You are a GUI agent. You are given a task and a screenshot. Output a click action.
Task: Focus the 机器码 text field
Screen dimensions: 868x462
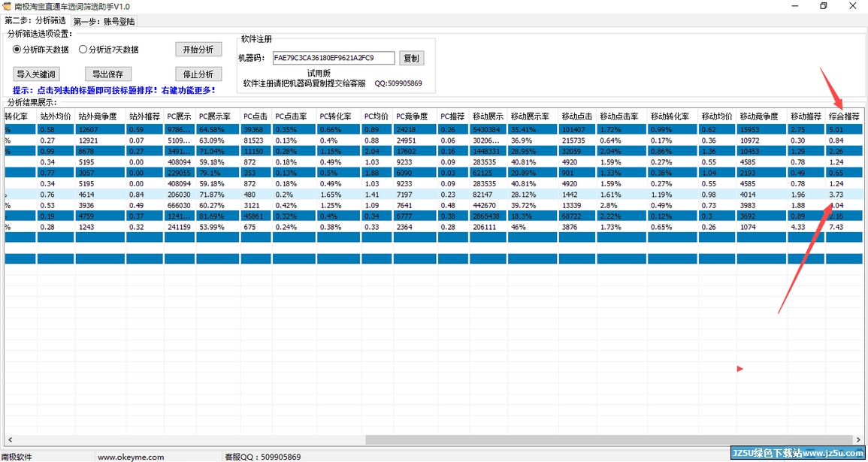point(333,58)
